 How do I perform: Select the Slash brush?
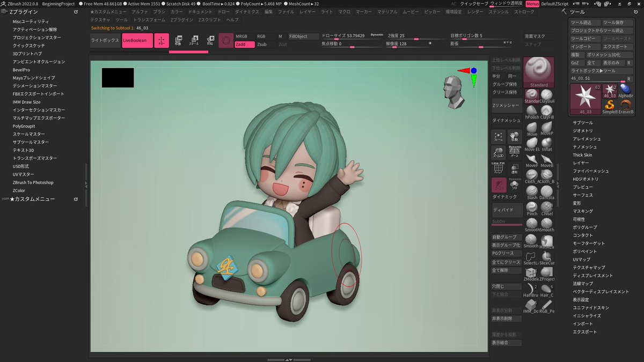(x=532, y=193)
